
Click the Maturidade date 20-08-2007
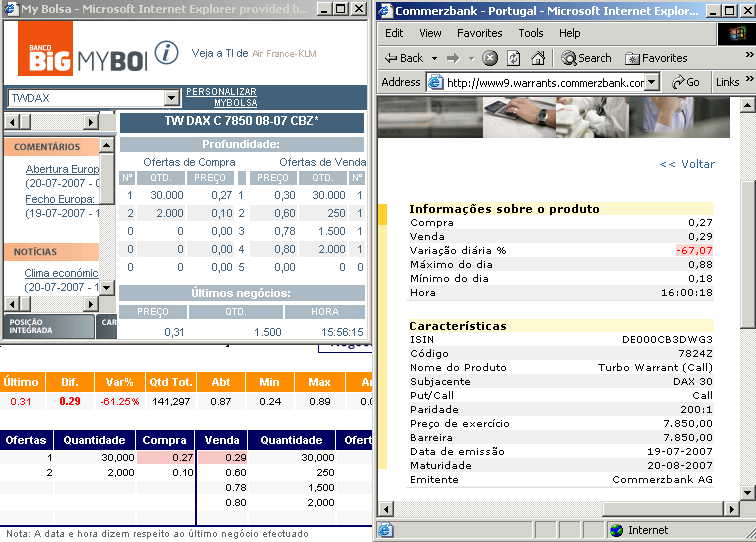680,466
